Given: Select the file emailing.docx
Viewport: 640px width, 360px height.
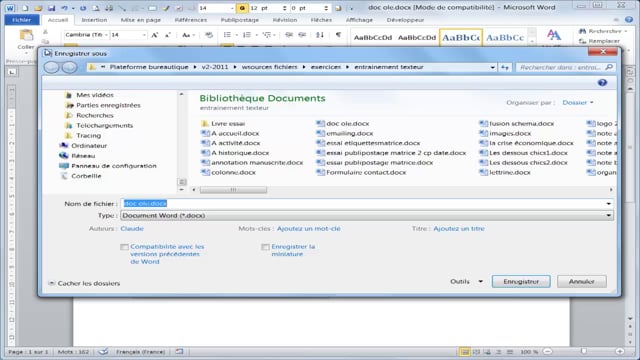Looking at the screenshot, I should [345, 133].
